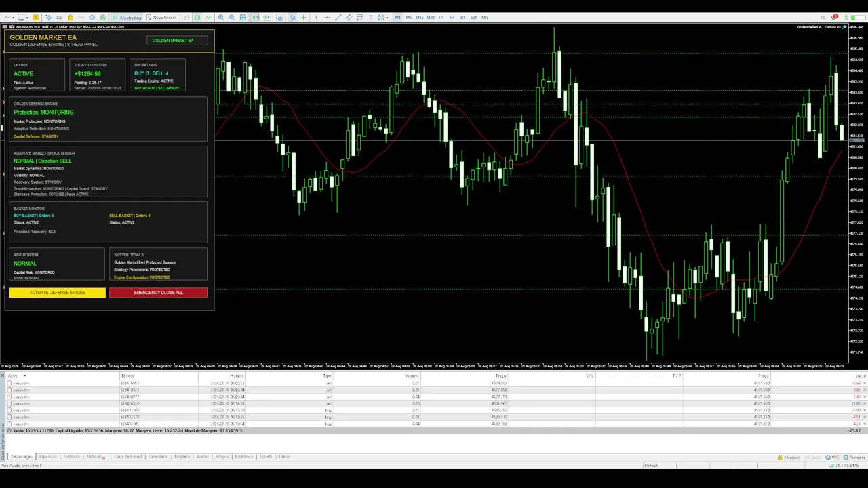The image size is (868, 488).
Task: Select the M5 timeframe
Action: point(409,18)
